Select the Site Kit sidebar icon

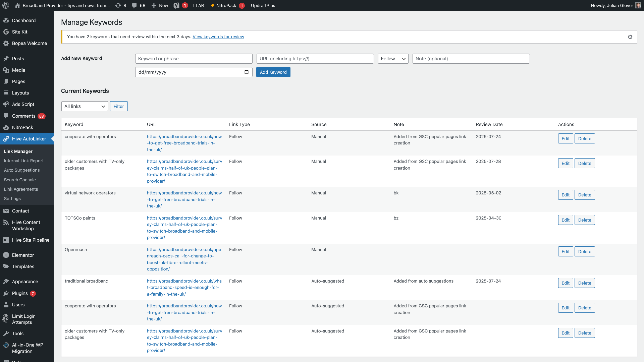point(6,32)
